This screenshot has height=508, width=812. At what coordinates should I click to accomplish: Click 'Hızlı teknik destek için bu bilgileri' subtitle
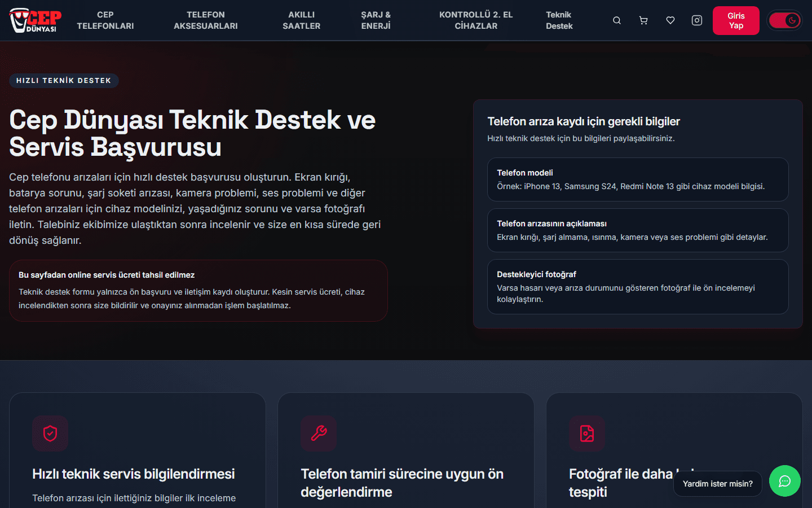tap(581, 138)
